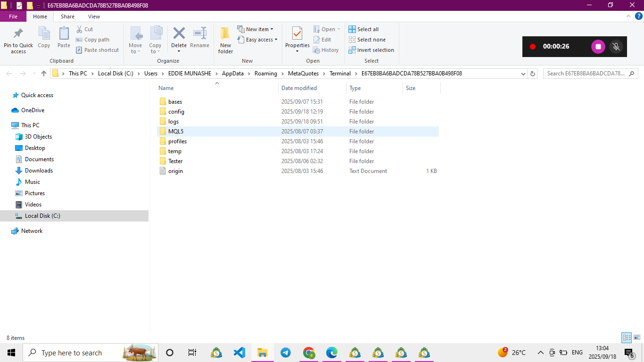Click Select all in the Select group
644x362 pixels.
point(363,29)
